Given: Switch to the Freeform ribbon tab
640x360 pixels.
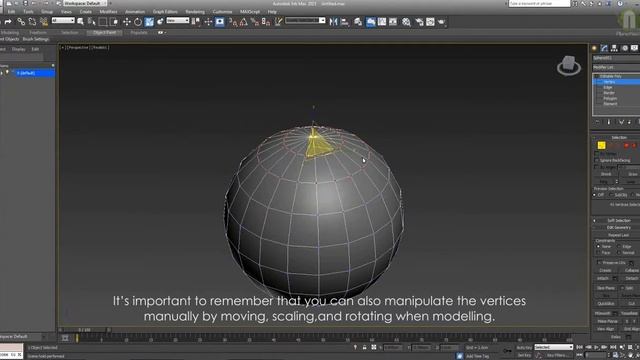Looking at the screenshot, I should click(x=38, y=33).
